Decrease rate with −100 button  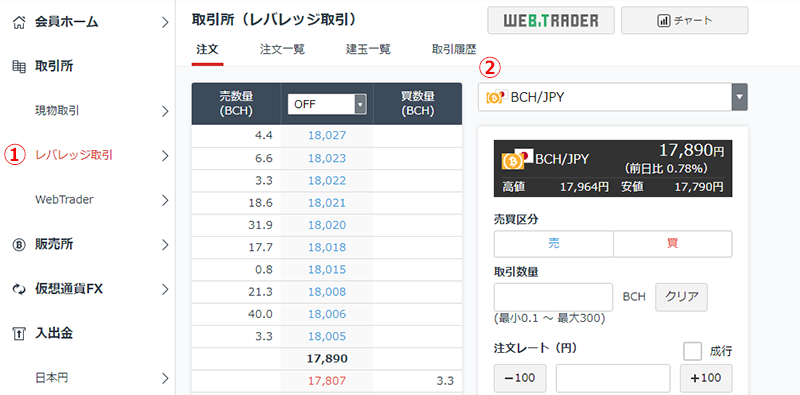(x=520, y=378)
